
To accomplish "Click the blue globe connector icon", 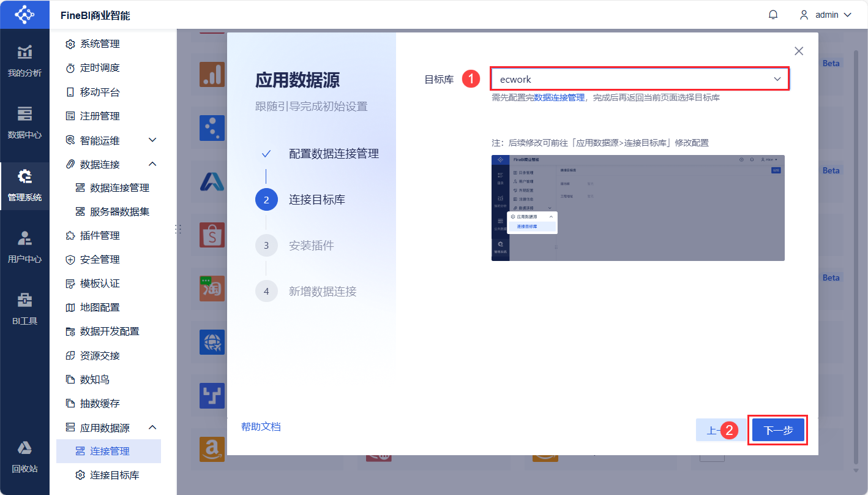I will pos(212,342).
